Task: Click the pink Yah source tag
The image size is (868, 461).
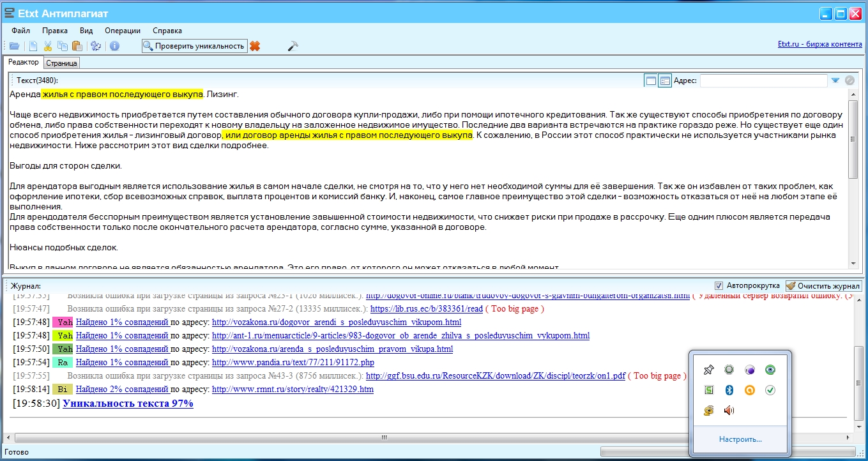Action: (x=63, y=322)
